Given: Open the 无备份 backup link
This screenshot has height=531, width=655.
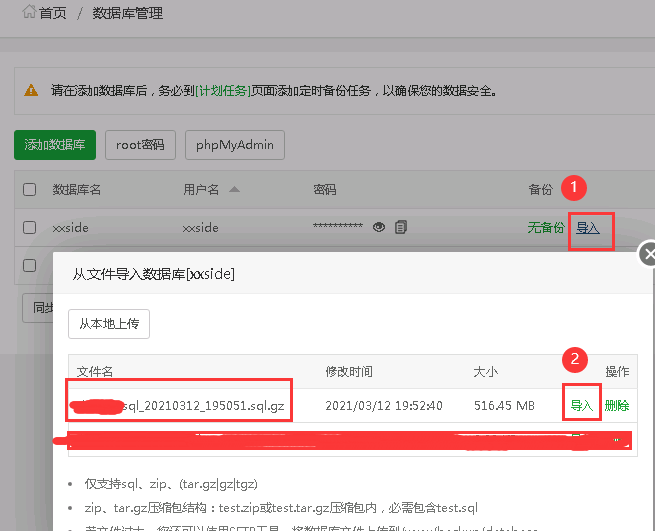Looking at the screenshot, I should [x=546, y=228].
